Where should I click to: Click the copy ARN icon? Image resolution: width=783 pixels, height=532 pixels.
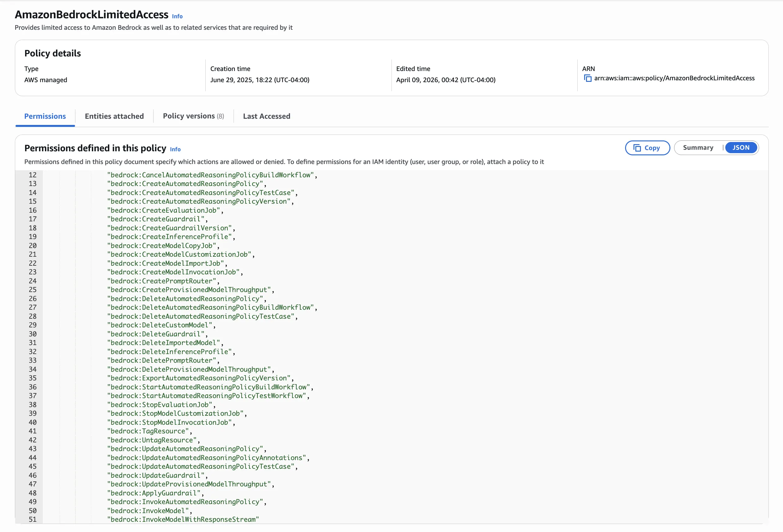click(588, 78)
